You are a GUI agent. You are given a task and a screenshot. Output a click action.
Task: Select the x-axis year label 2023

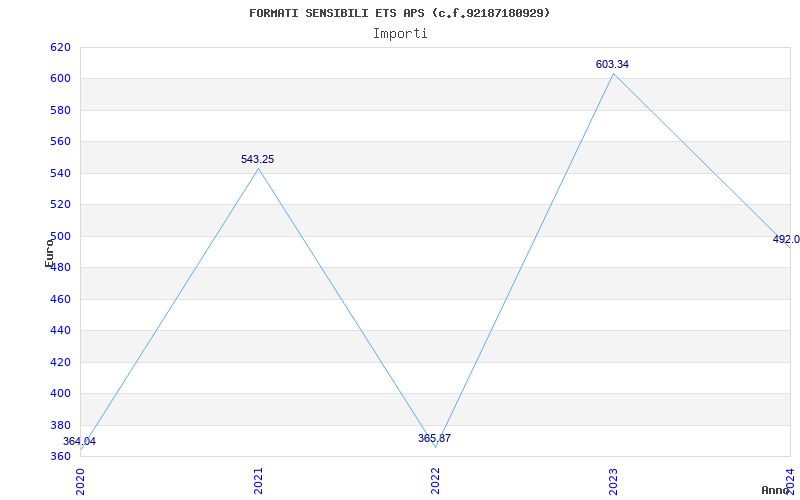(x=613, y=481)
